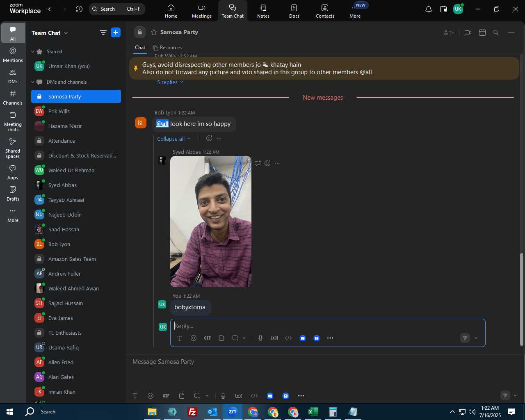525x420 pixels.
Task: Add reaction to Bob Lyon's message
Action: [209, 138]
